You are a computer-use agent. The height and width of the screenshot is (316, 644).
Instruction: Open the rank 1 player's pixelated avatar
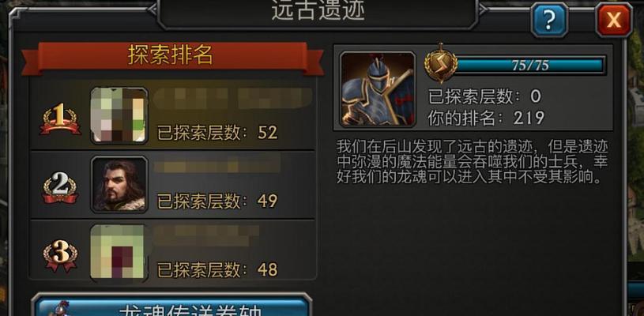click(119, 115)
